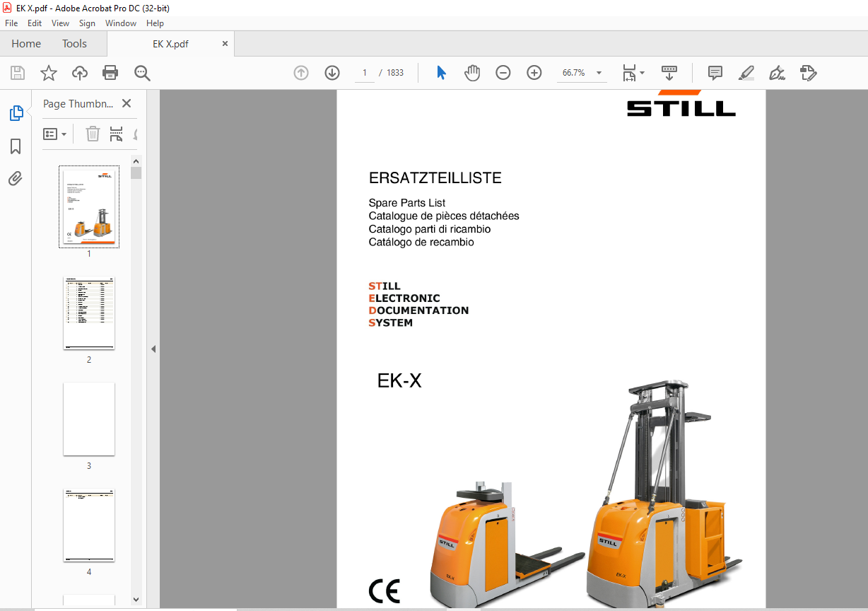Open the Attachments paperclip icon
Image resolution: width=868 pixels, height=611 pixels.
tap(16, 178)
